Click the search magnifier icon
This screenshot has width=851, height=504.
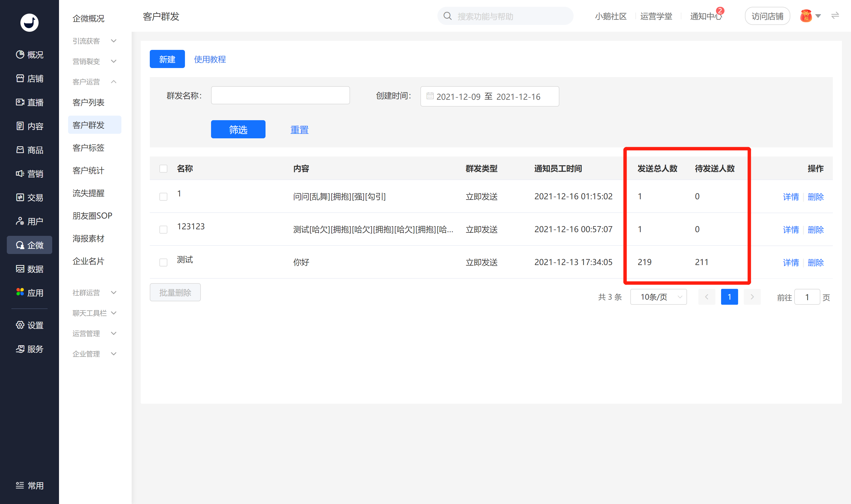tap(448, 16)
